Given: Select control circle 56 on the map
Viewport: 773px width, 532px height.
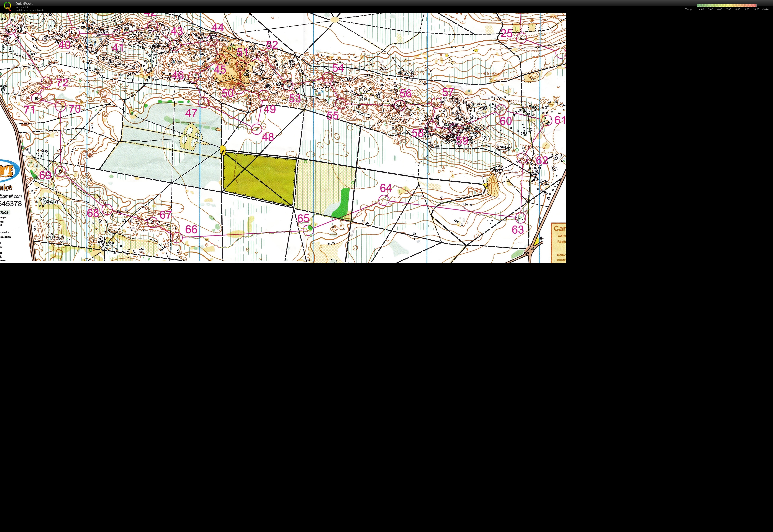Looking at the screenshot, I should 400,105.
